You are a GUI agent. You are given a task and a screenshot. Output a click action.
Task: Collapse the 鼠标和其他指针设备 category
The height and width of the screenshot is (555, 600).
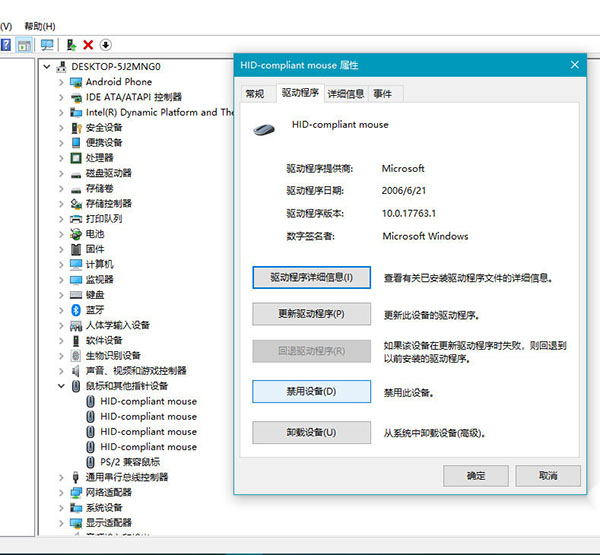point(61,386)
